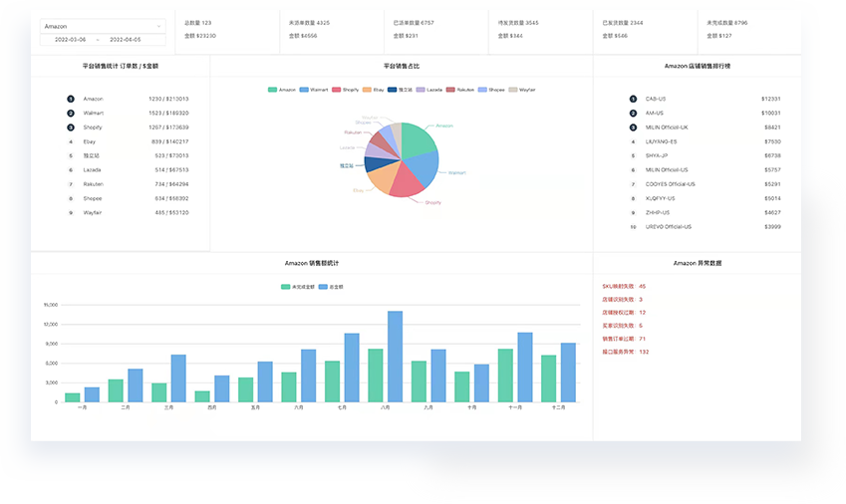Toggle the Wayfair legend item
The width and height of the screenshot is (846, 504).
[522, 90]
